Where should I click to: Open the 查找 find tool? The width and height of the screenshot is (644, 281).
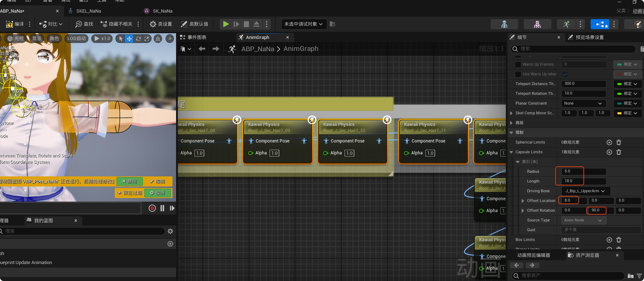(84, 24)
